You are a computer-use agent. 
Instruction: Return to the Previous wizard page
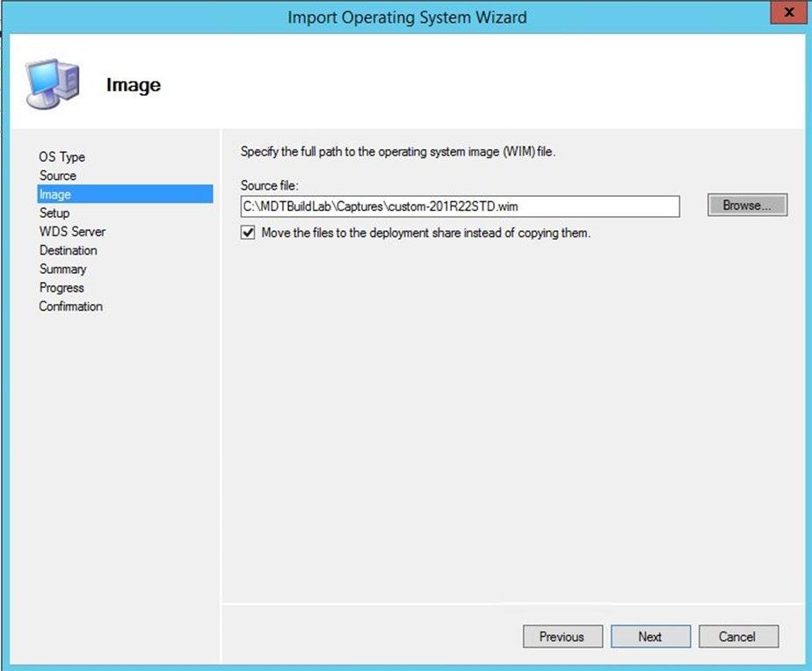pyautogui.click(x=563, y=637)
